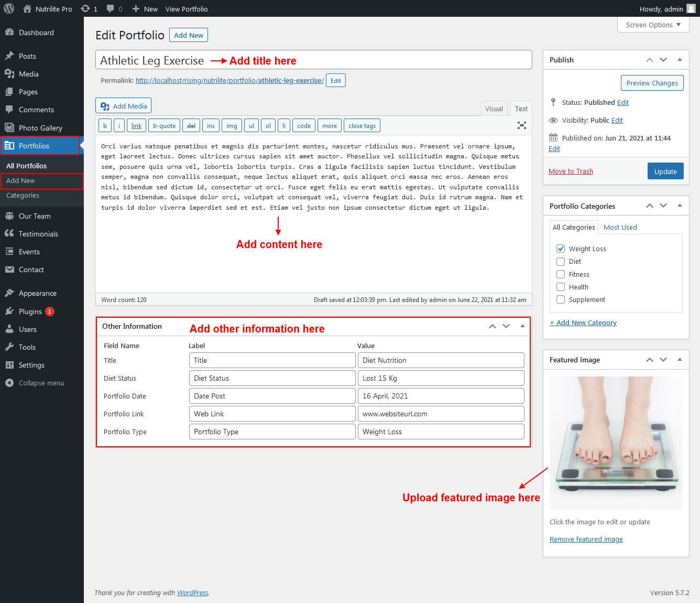Open Testimonials quote icon in sidebar
Image resolution: width=700 pixels, height=603 pixels.
point(9,234)
